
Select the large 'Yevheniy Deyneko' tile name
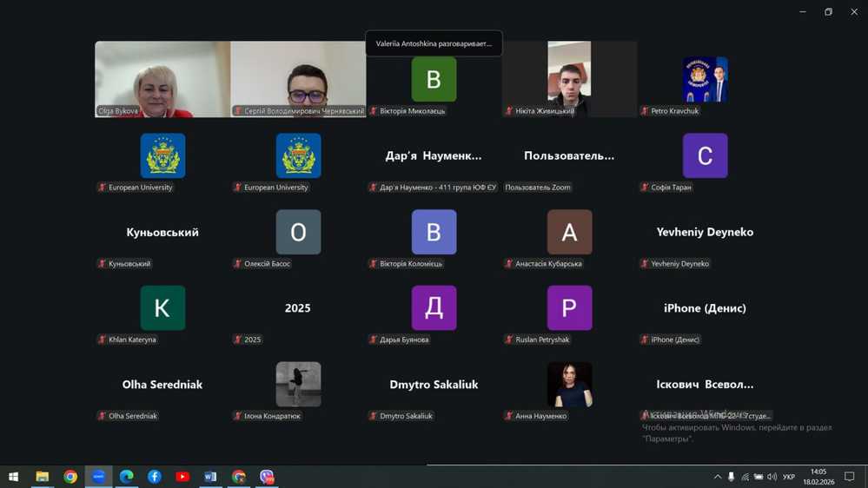click(x=705, y=233)
